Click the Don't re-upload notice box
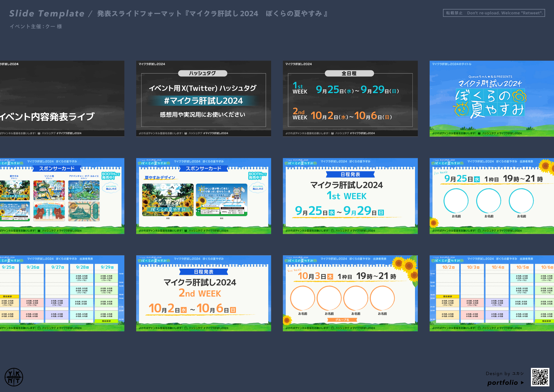 (494, 13)
